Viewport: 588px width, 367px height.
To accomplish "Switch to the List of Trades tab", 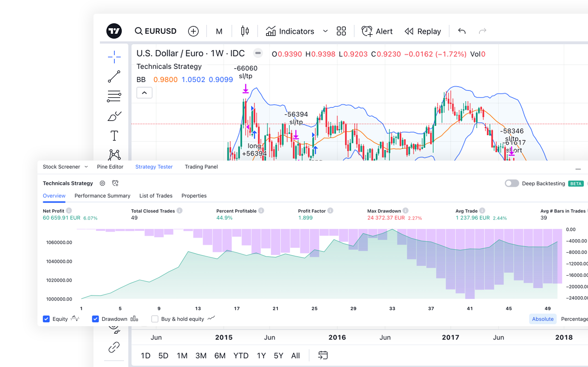I will pyautogui.click(x=156, y=196).
